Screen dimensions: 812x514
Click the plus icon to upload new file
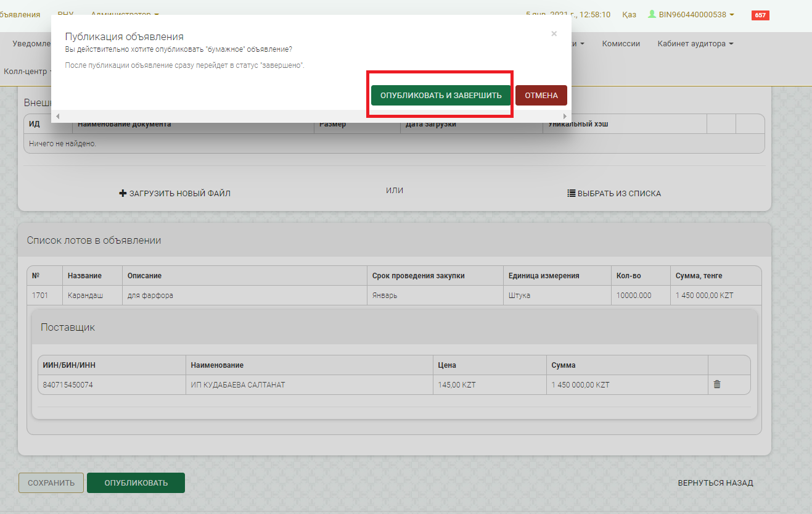tap(122, 194)
